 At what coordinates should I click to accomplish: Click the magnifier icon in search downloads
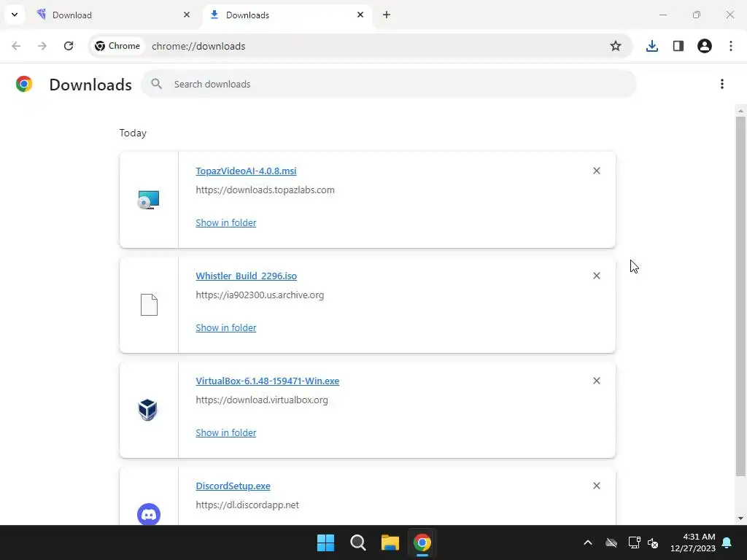156,84
